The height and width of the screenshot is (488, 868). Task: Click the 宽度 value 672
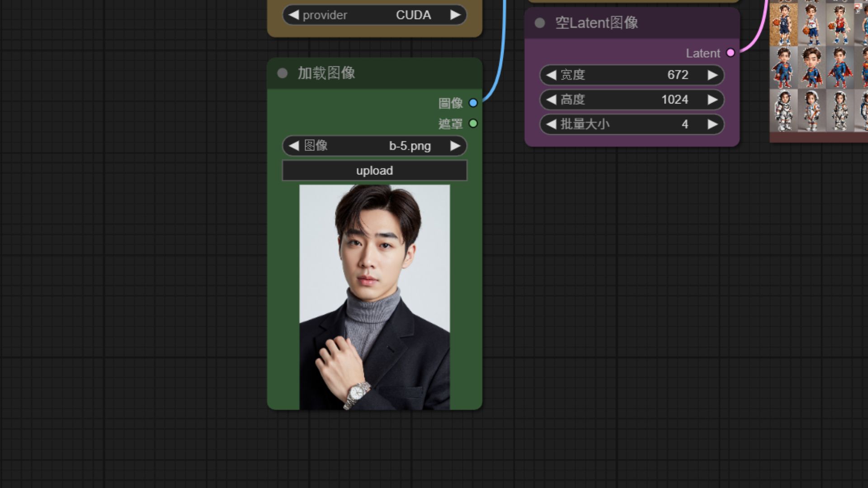[x=678, y=75]
